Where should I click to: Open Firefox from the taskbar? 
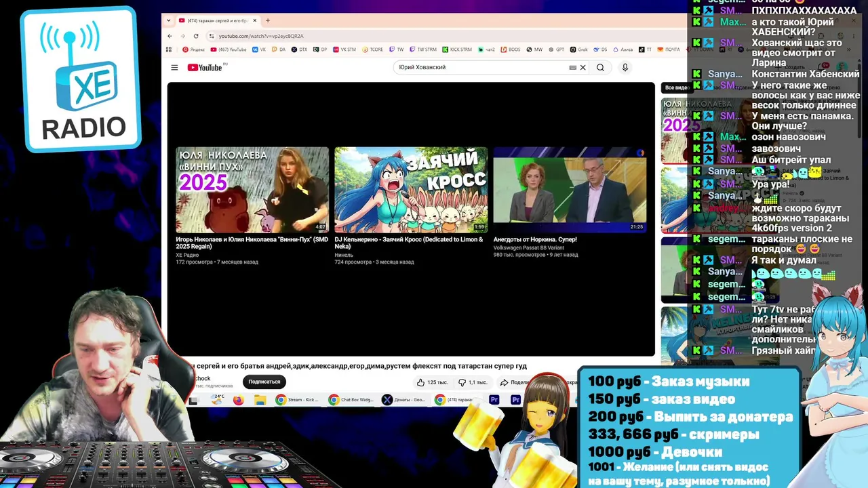[x=238, y=400]
